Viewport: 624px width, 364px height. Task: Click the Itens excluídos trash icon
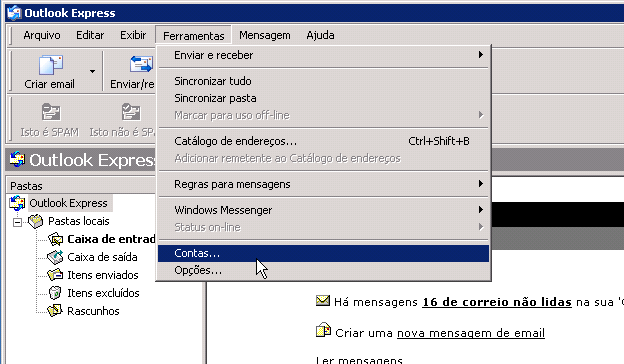click(x=55, y=293)
